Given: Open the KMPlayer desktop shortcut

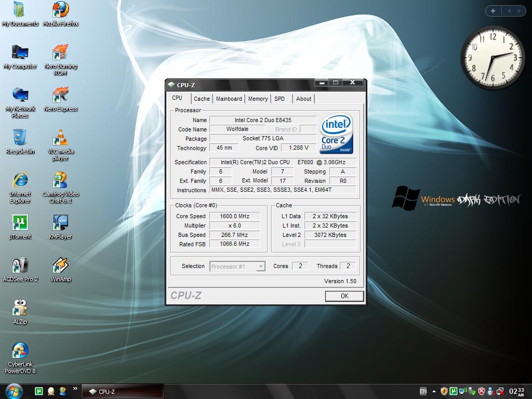Looking at the screenshot, I should click(x=60, y=223).
